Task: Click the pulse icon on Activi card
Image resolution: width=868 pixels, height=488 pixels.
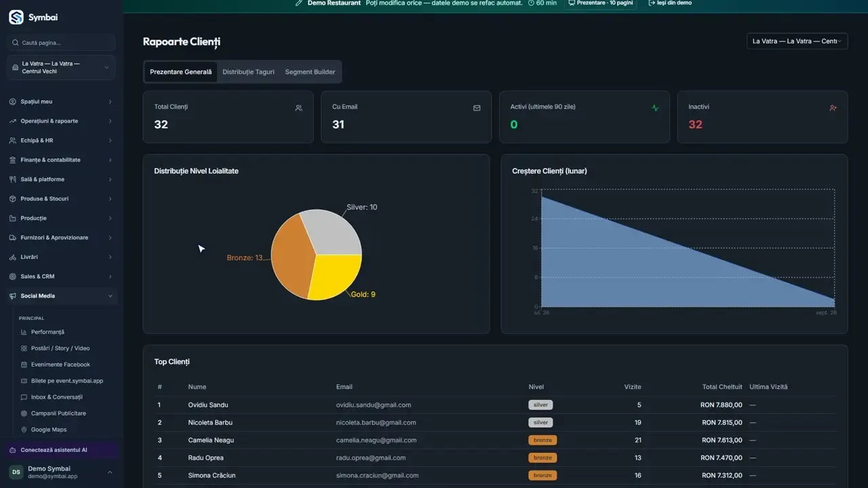Action: (655, 108)
